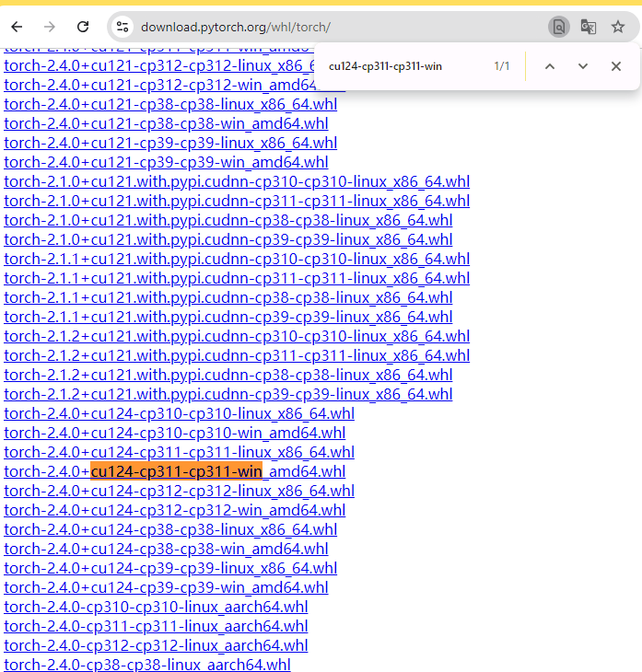This screenshot has width=642, height=672.
Task: Open torch-2.1.0+cu121.with.pypi.cudnn-cp311 linux link
Action: (237, 201)
